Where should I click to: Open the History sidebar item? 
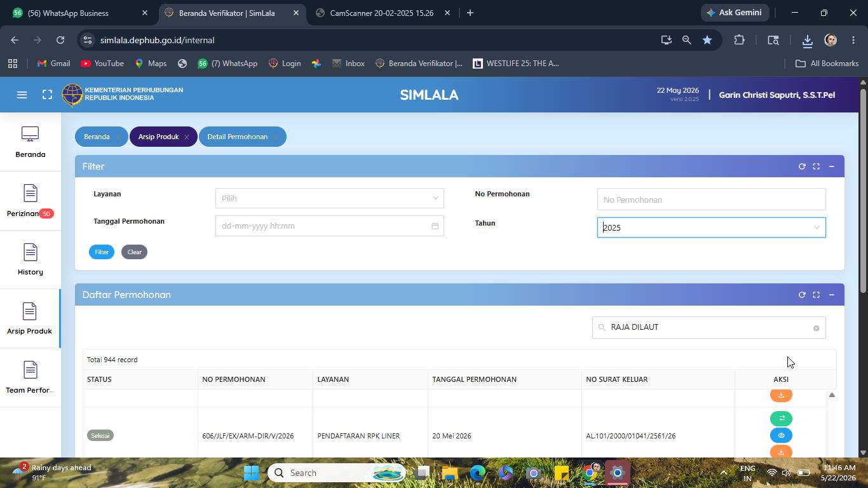[30, 259]
